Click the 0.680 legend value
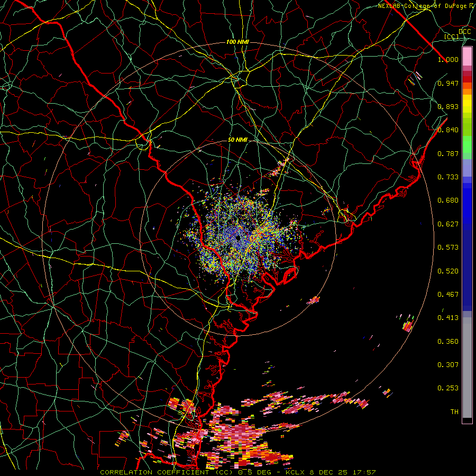The image size is (476, 476). 448,200
